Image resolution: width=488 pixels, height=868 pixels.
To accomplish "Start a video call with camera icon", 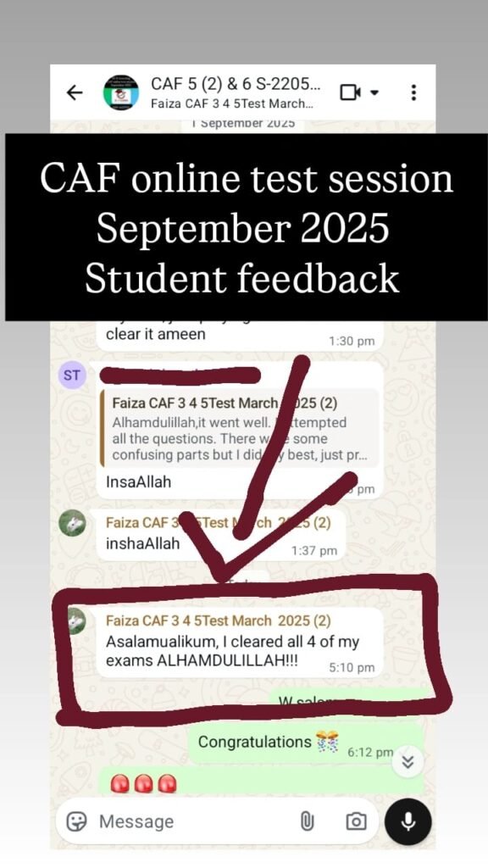I will pyautogui.click(x=350, y=92).
